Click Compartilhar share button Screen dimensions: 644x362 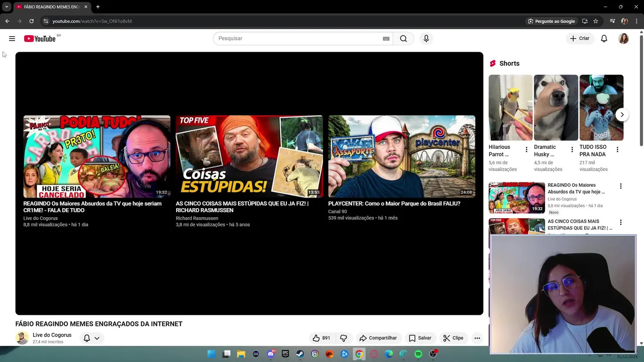pyautogui.click(x=378, y=338)
